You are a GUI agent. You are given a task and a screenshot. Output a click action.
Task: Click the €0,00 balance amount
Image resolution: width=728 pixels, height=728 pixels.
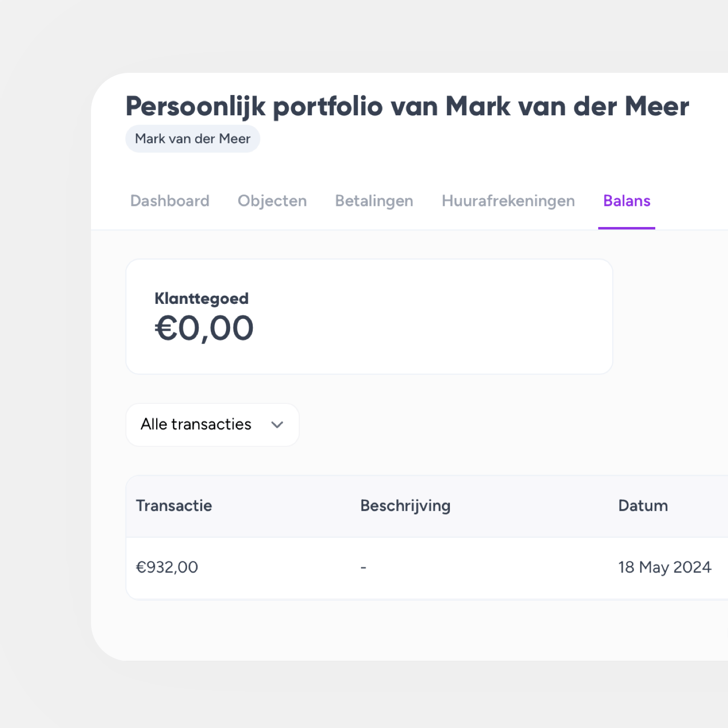click(204, 328)
